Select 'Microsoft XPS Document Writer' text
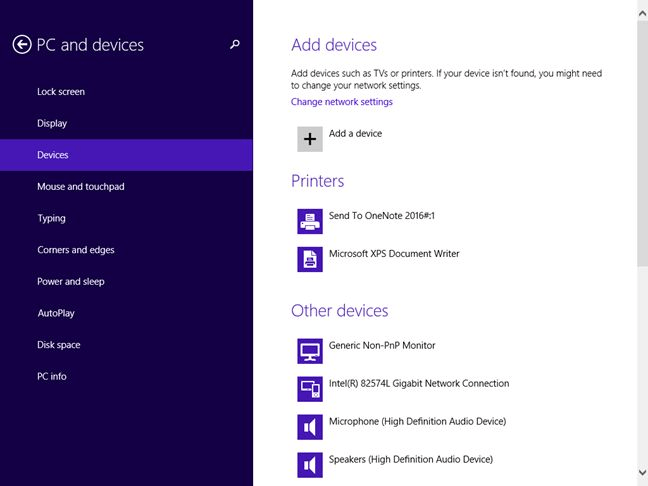The height and width of the screenshot is (486, 648). [394, 254]
